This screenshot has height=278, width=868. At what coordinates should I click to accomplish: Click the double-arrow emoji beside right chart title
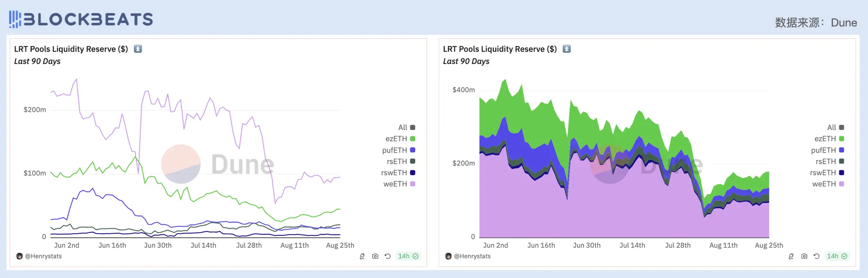click(x=567, y=49)
